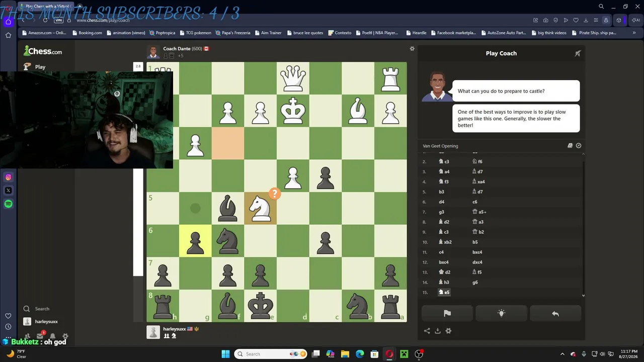Open the AI assistant button in browser toolbar
The image size is (644, 362).
pyautogui.click(x=635, y=20)
